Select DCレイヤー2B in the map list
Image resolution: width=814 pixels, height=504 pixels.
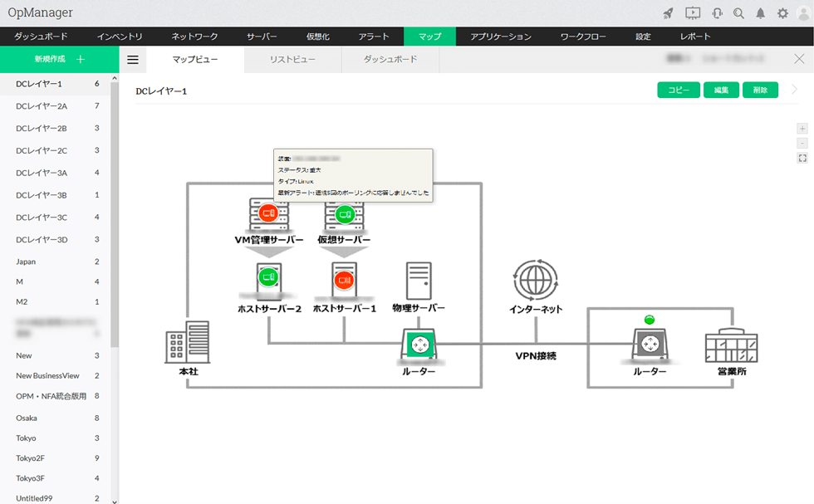(55, 128)
